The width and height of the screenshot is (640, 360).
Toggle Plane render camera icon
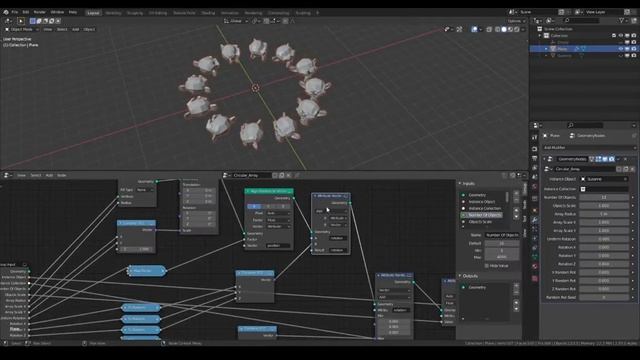tap(634, 49)
